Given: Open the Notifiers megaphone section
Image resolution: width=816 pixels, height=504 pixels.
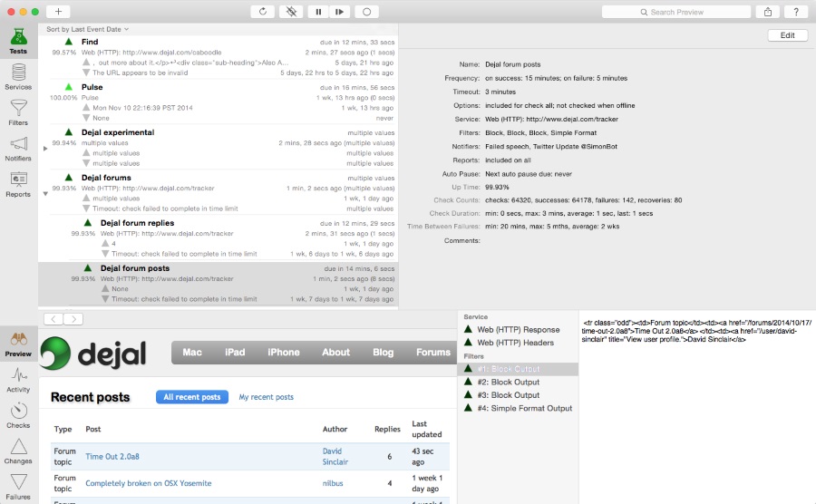Looking at the screenshot, I should [18, 149].
